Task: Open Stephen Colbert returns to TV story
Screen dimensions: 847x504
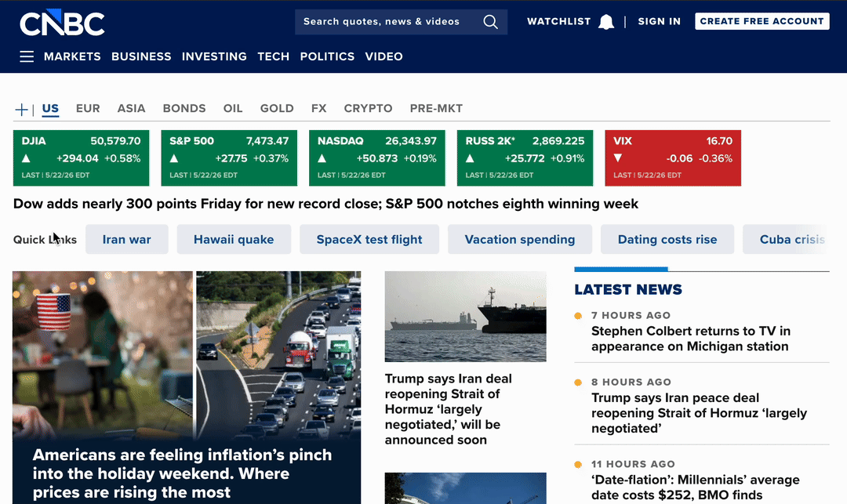Action: coord(691,339)
